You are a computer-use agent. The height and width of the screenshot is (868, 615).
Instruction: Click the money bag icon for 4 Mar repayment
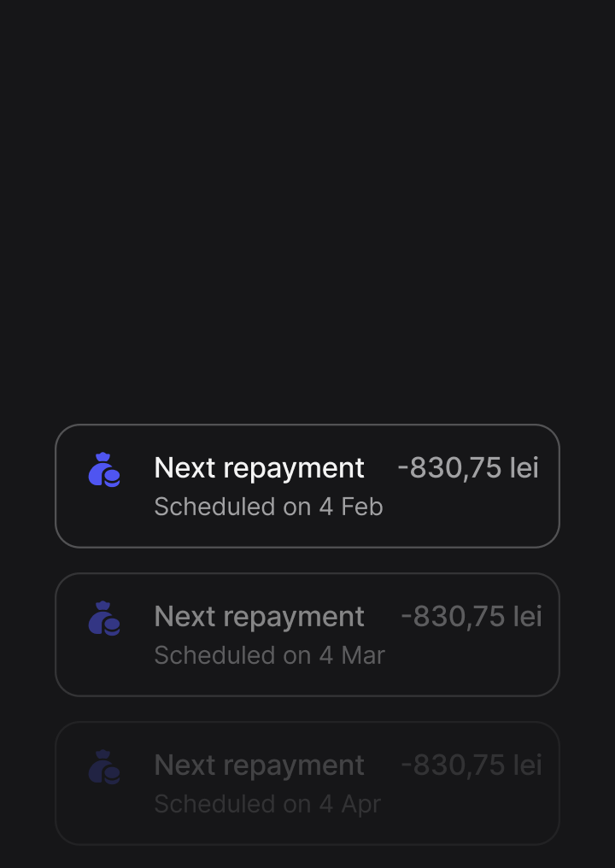[104, 619]
